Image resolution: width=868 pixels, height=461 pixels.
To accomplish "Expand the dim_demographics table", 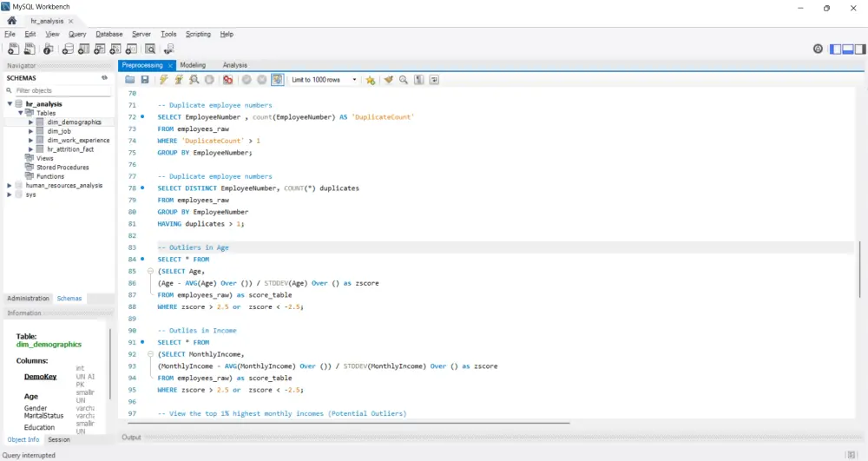I will pyautogui.click(x=31, y=122).
